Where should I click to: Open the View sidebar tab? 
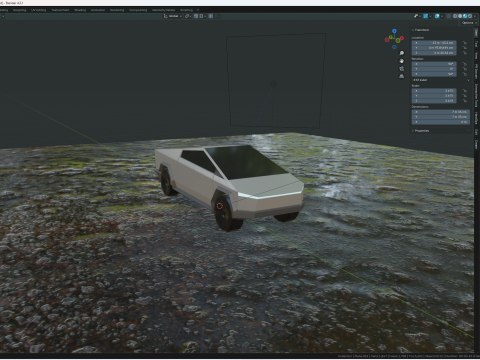pos(476,55)
